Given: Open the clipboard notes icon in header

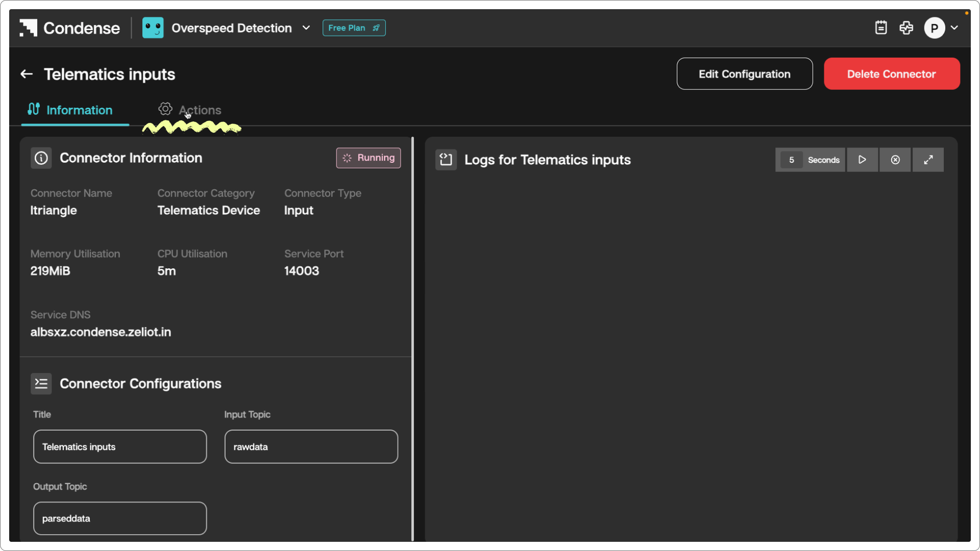Looking at the screenshot, I should tap(881, 28).
